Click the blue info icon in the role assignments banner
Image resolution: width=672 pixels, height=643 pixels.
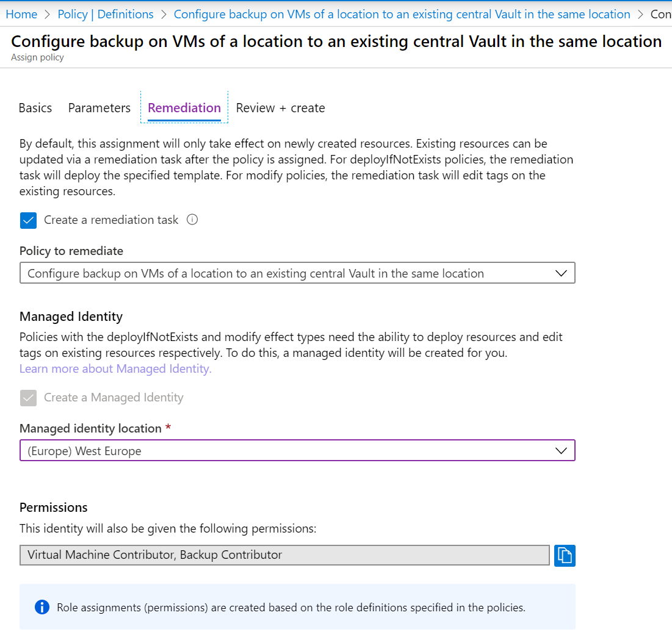coord(42,607)
